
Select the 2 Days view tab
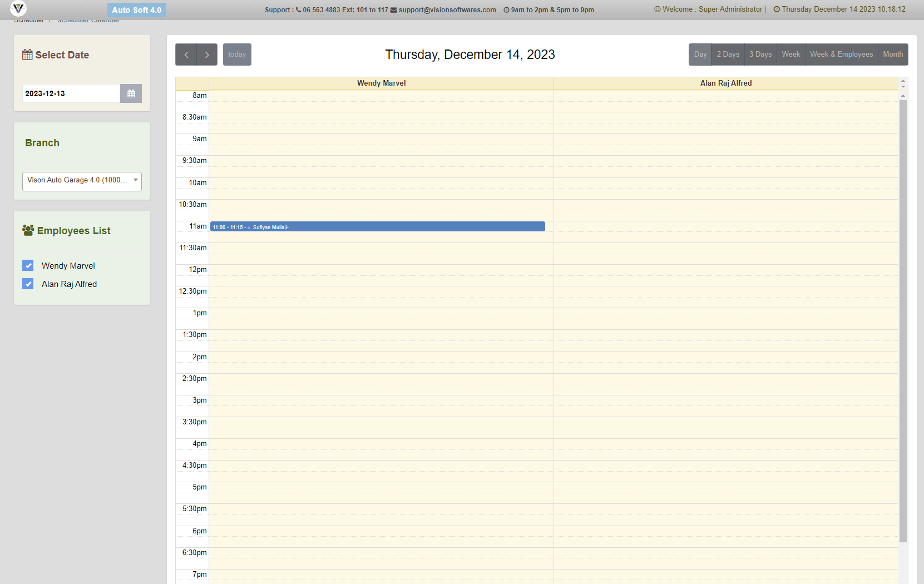pyautogui.click(x=728, y=55)
